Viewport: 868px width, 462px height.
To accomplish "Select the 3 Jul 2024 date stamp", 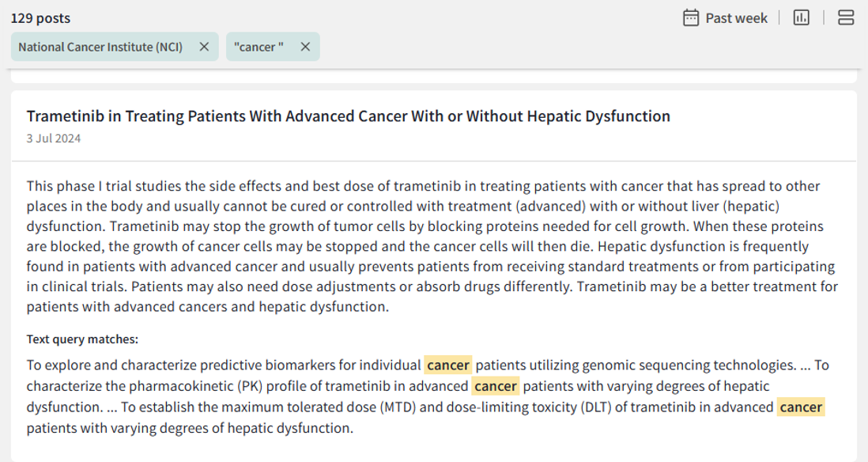I will pos(53,138).
